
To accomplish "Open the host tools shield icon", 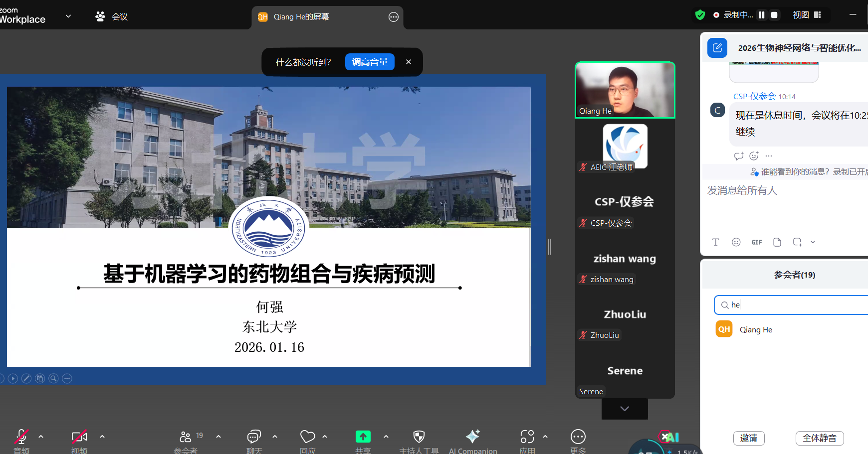I will point(419,437).
